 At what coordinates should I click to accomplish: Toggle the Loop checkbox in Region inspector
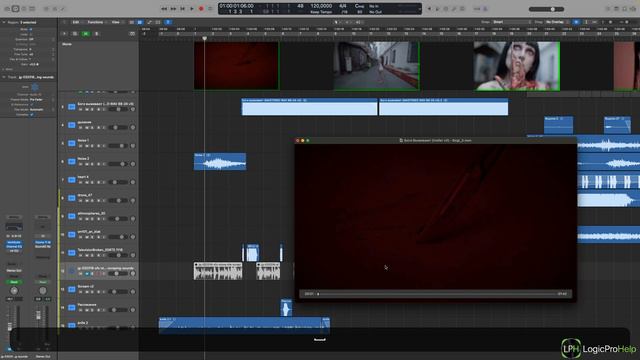click(31, 34)
